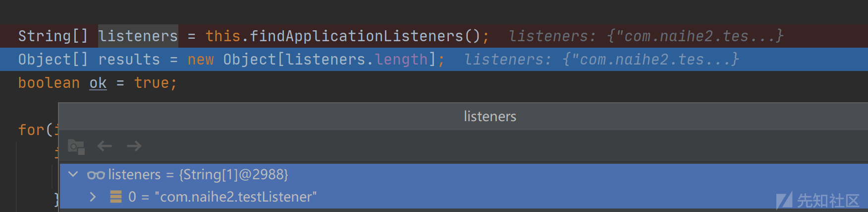Click the highlighted listeners variable in code
The image size is (868, 212).
click(138, 36)
